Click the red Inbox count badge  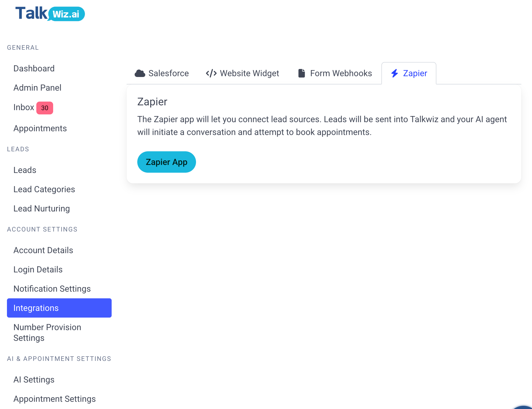pos(45,108)
